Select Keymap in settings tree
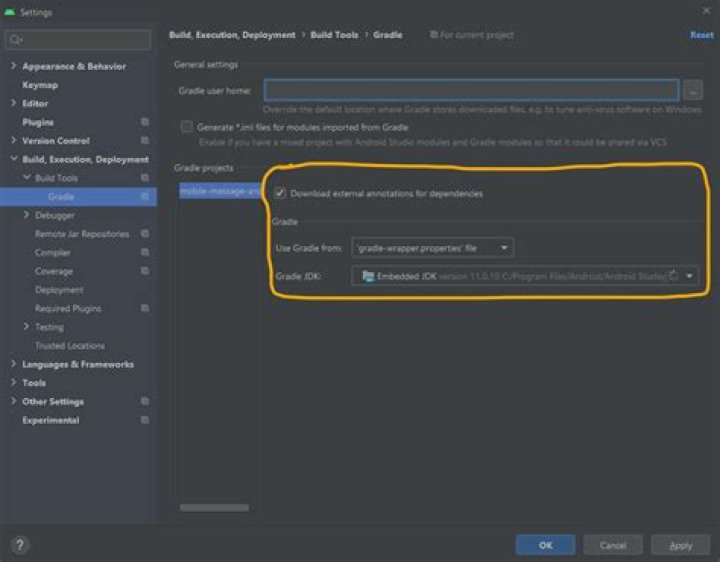 40,85
